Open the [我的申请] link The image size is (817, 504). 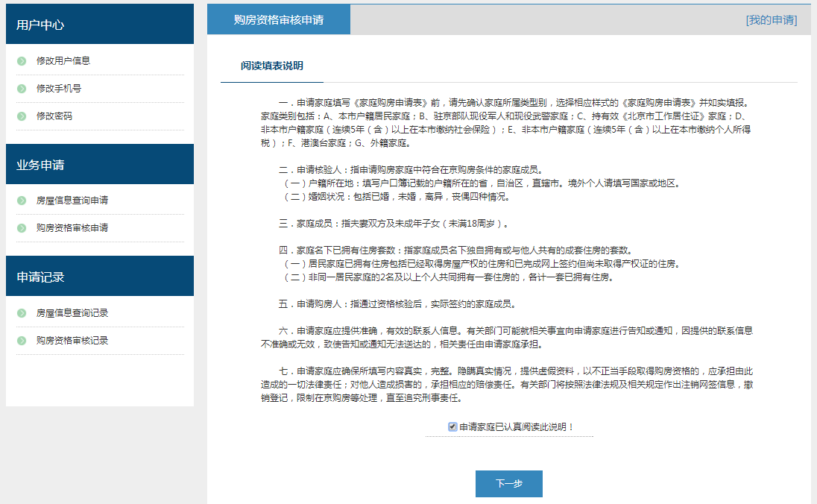(771, 20)
